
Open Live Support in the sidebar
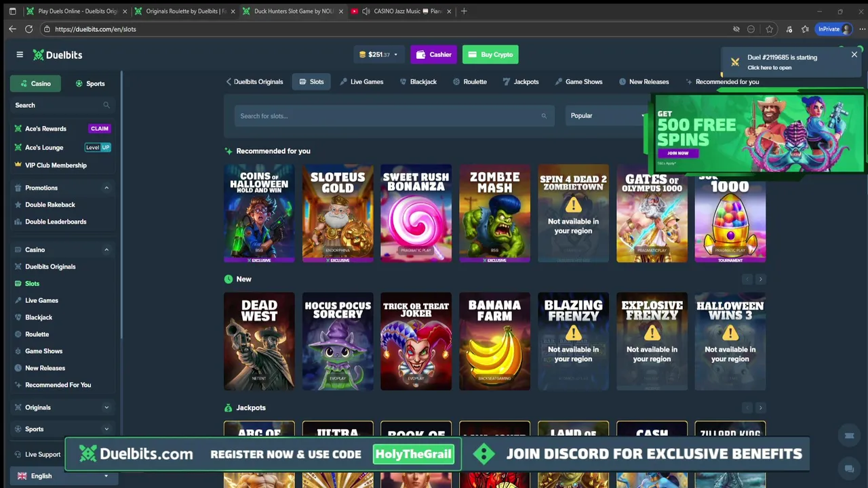pyautogui.click(x=43, y=455)
